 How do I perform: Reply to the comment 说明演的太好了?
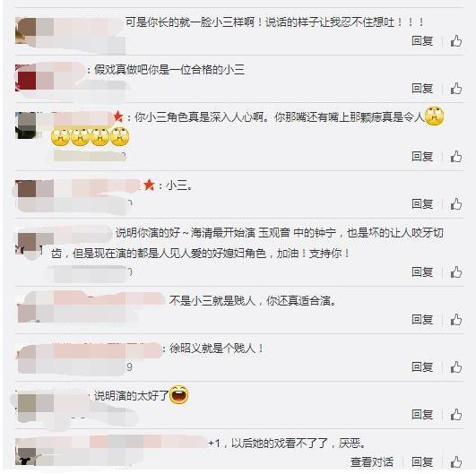click(422, 414)
